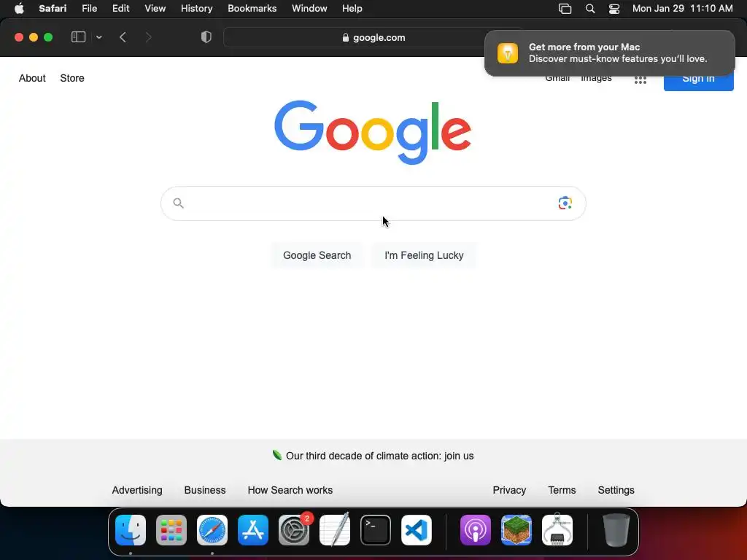Click the google.com address bar
The width and height of the screenshot is (747, 560).
(x=373, y=37)
